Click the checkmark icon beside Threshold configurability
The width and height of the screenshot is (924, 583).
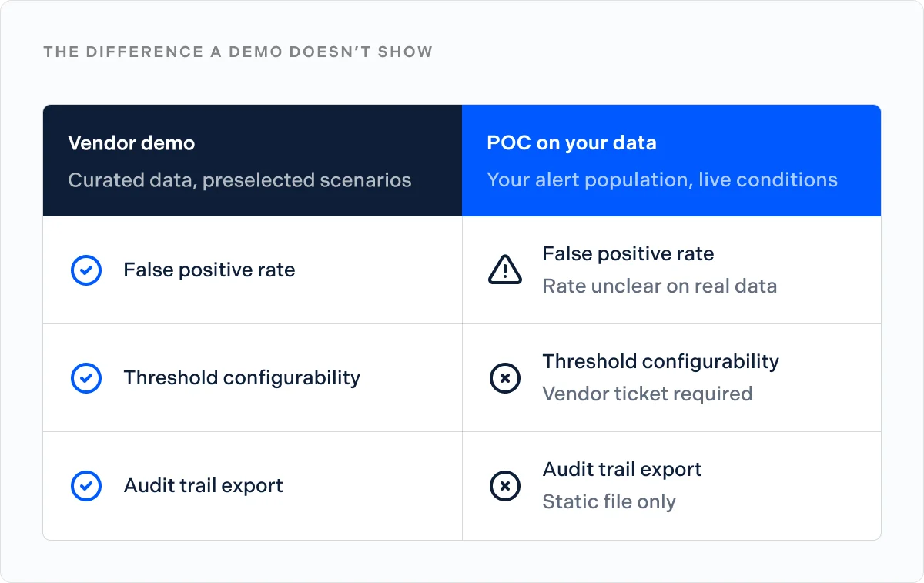tap(86, 378)
